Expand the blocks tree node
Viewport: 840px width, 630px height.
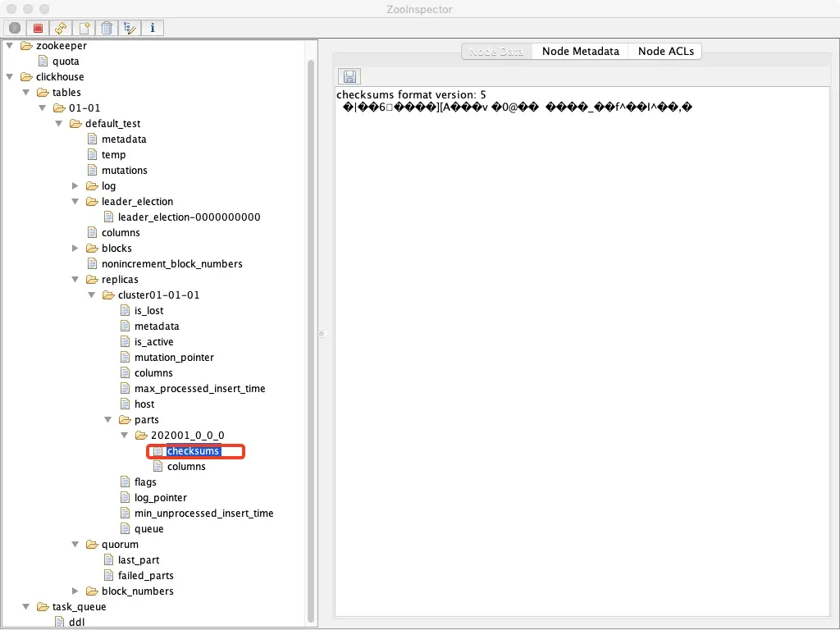coord(75,248)
